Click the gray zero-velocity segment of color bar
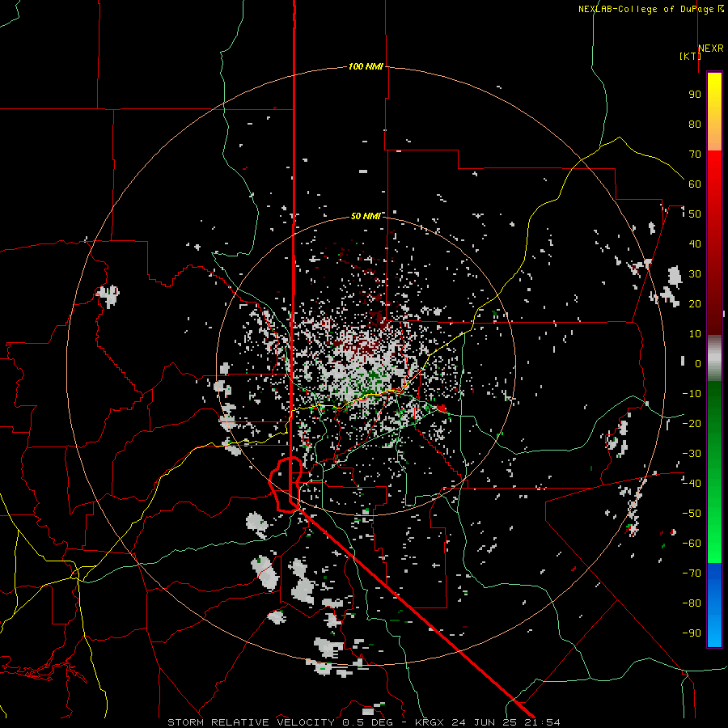Image resolution: width=728 pixels, height=728 pixels. pos(714,358)
